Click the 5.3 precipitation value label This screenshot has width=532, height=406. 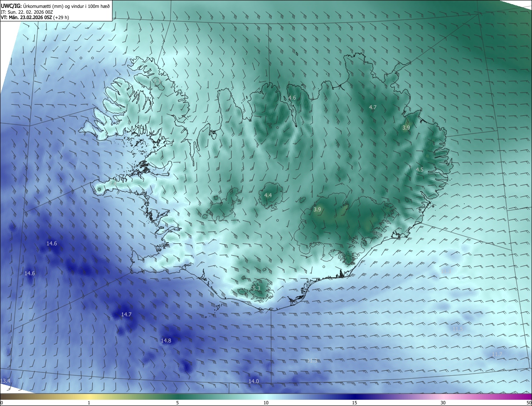(256, 289)
